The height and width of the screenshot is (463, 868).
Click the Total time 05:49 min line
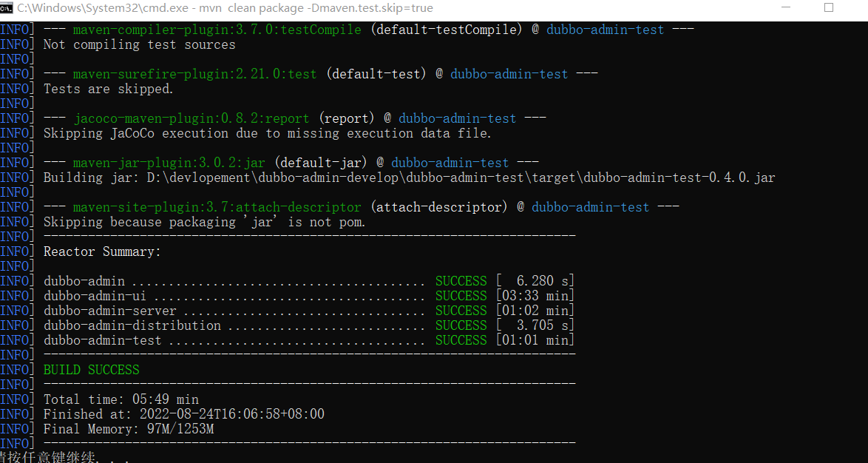coord(121,399)
